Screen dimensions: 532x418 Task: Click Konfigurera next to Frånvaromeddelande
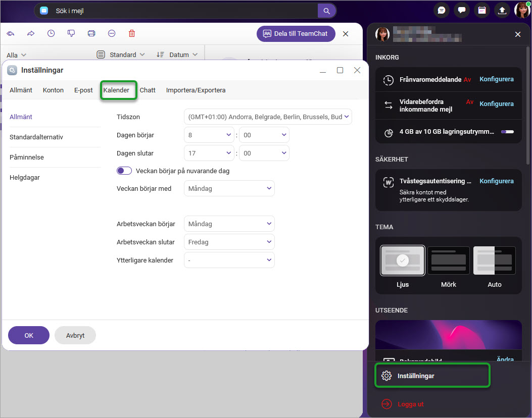click(496, 79)
